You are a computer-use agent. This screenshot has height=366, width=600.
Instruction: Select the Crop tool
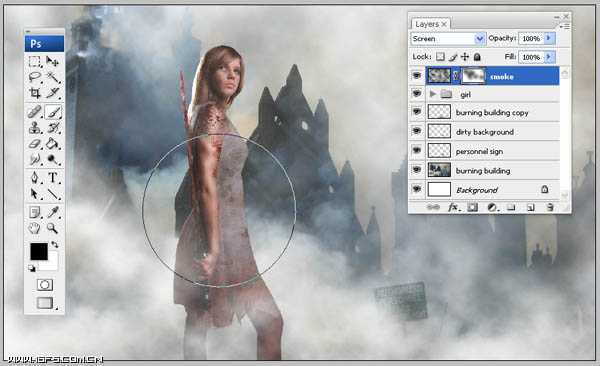(x=35, y=93)
